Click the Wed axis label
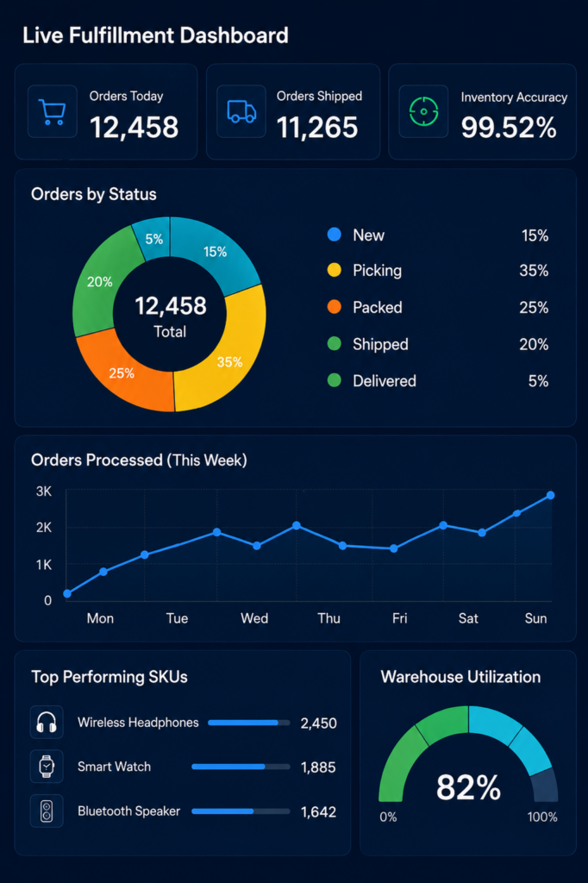Viewport: 588px width, 883px height. (x=254, y=618)
